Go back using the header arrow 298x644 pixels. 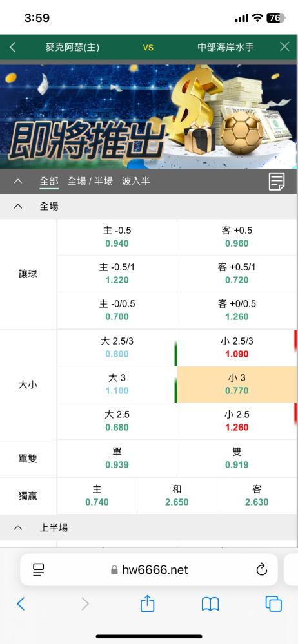tap(13, 47)
